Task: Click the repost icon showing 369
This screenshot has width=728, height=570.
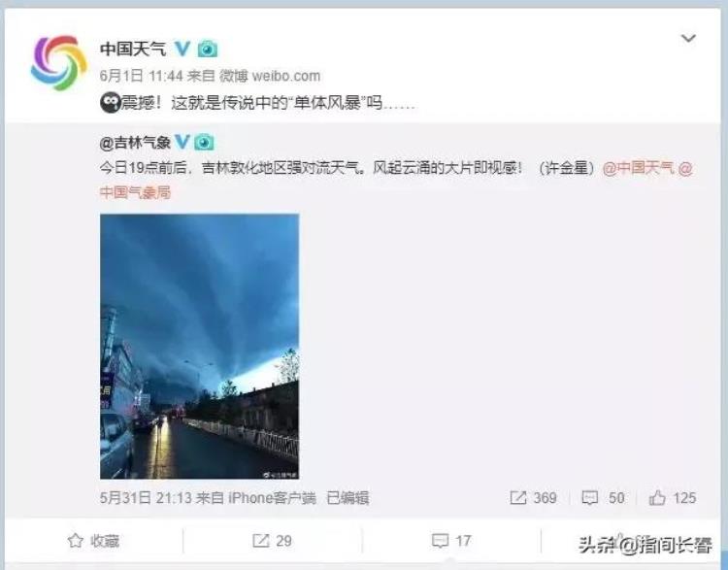Action: (x=518, y=497)
